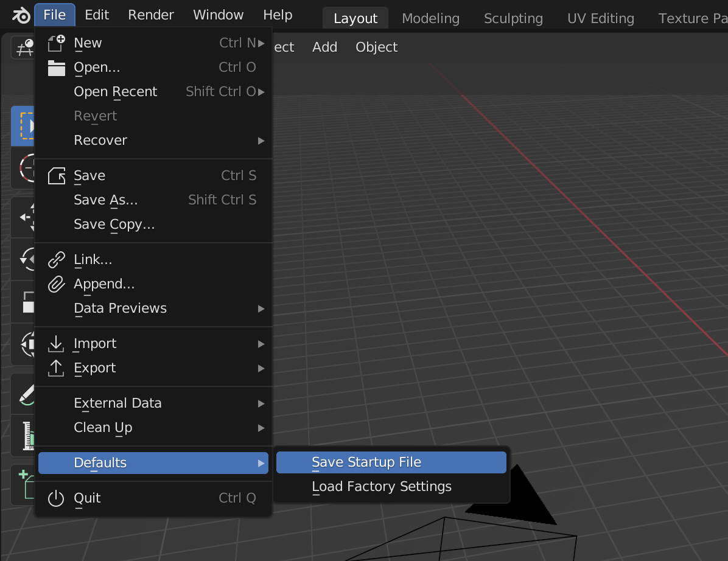Switch to the Sculpting workspace tab
Viewport: 728px width, 561px height.
pos(514,19)
